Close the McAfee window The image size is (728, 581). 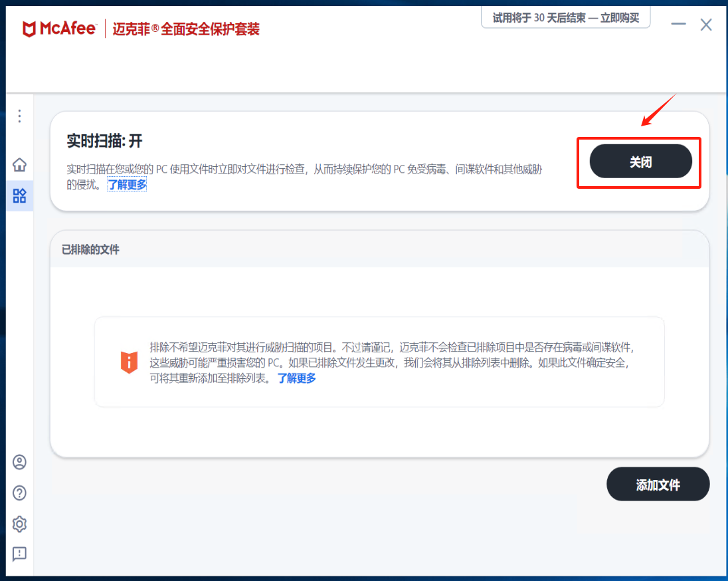click(706, 25)
